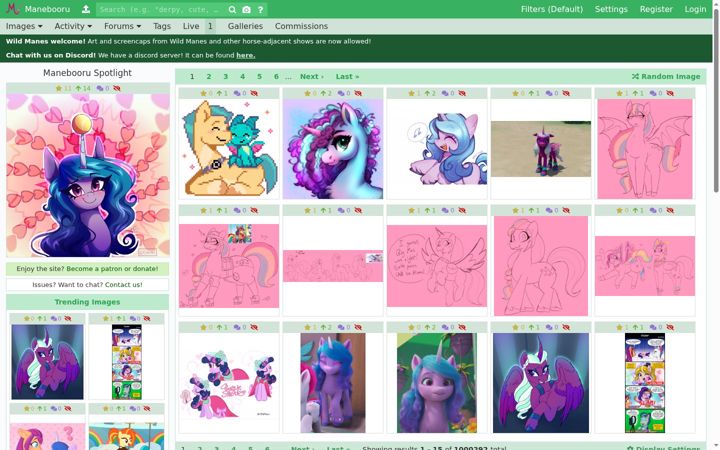Upvote the trending comic strip image
The width and height of the screenshot is (720, 450).
[x=120, y=318]
